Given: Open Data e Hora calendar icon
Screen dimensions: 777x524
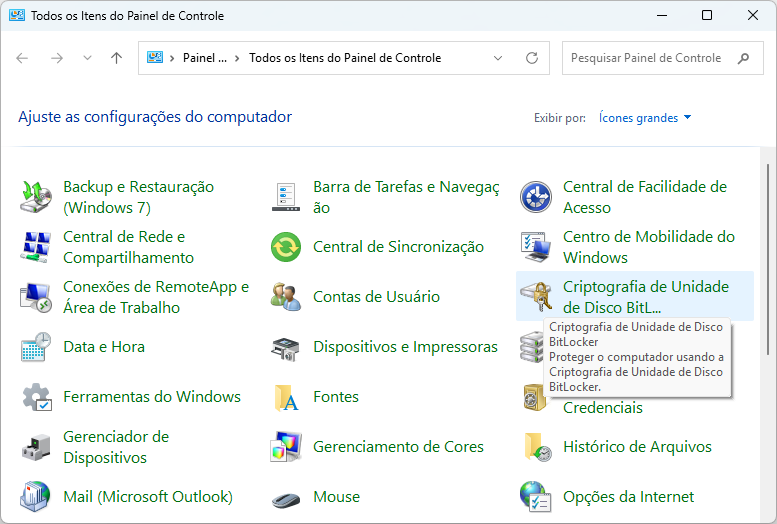Looking at the screenshot, I should click(x=36, y=347).
